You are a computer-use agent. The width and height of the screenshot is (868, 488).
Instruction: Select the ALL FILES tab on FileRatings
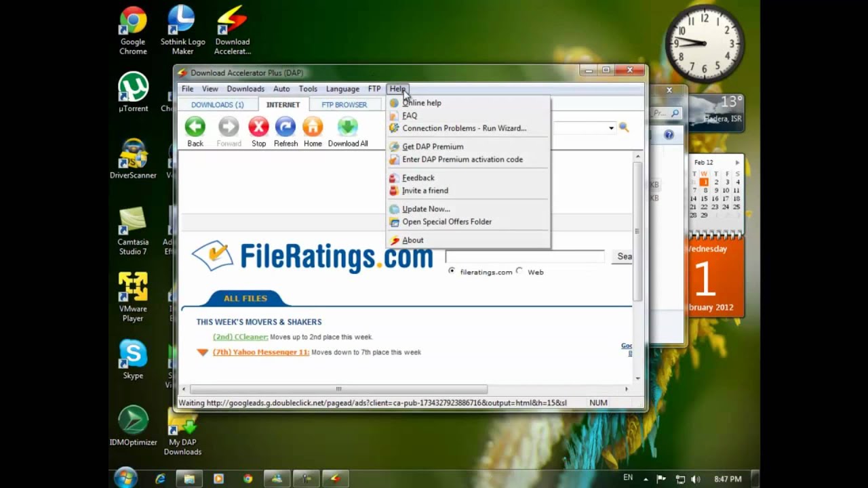(x=245, y=298)
